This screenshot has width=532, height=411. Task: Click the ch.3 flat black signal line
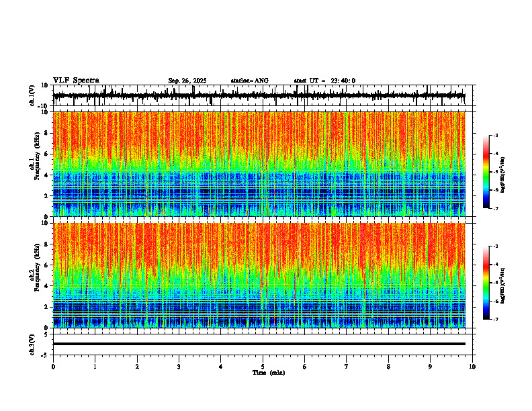click(x=259, y=344)
